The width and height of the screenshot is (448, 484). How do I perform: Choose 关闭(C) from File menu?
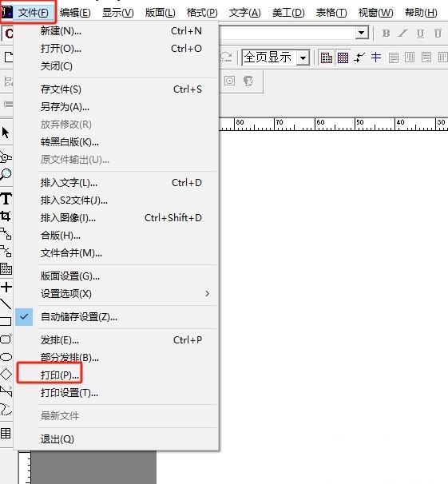(x=117, y=66)
